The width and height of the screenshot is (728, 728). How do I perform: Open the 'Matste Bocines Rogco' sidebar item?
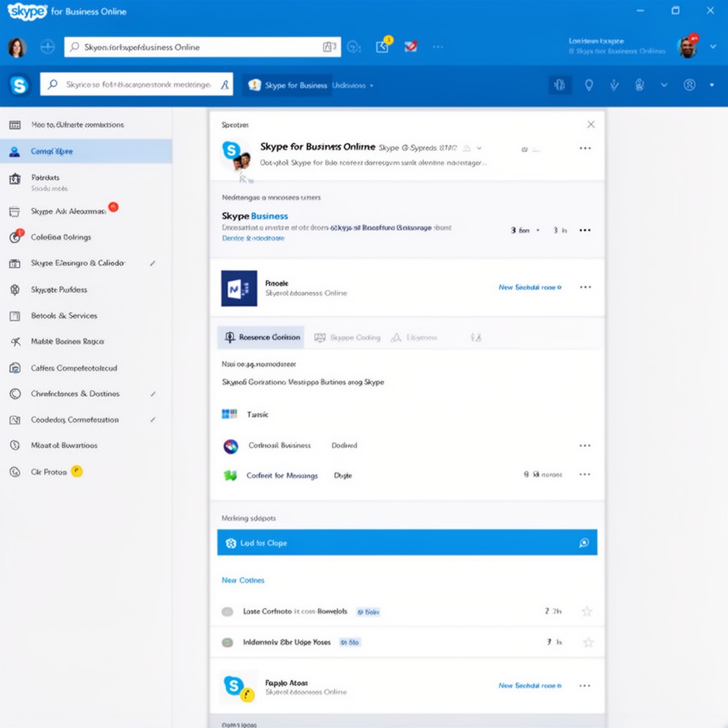[86, 342]
